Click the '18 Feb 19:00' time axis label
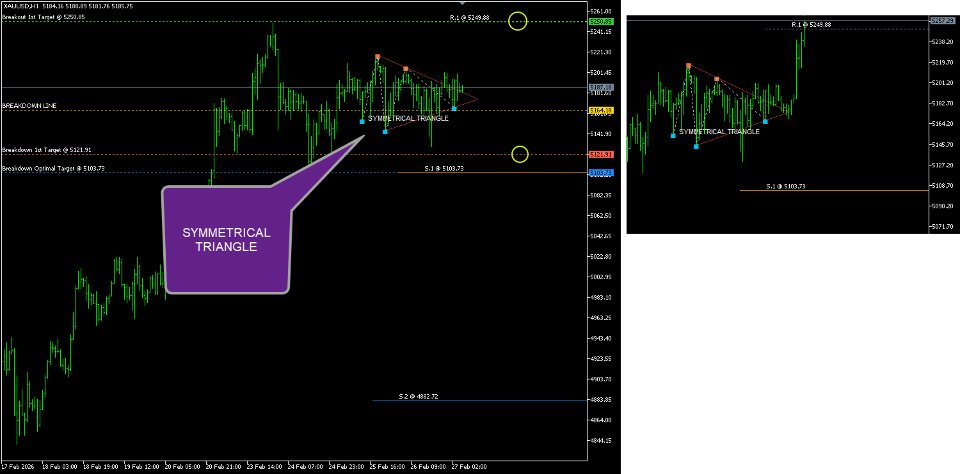The width and height of the screenshot is (960, 474). point(99,467)
